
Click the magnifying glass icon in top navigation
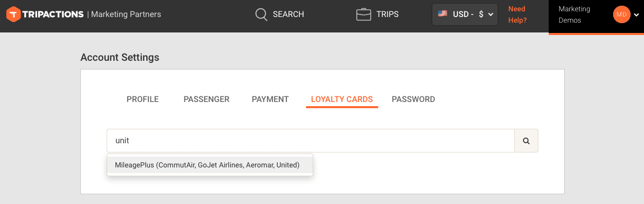[x=262, y=14]
